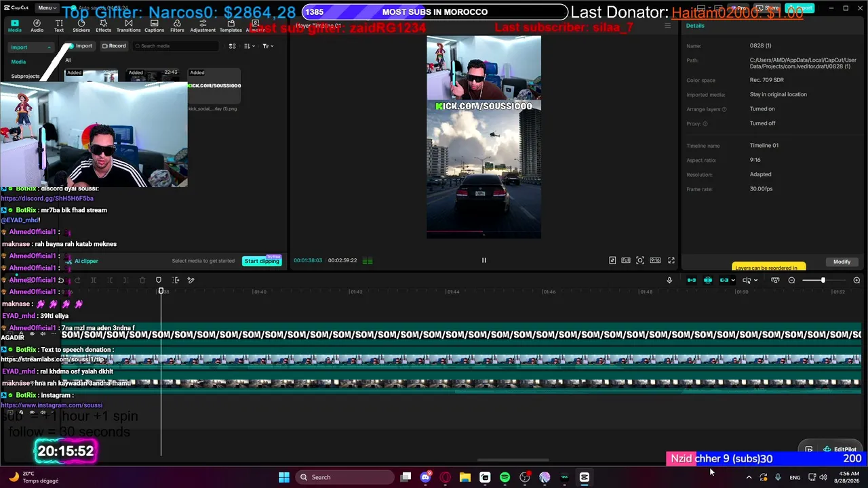Open the Media tab in CapCut
The image size is (868, 488).
click(14, 26)
